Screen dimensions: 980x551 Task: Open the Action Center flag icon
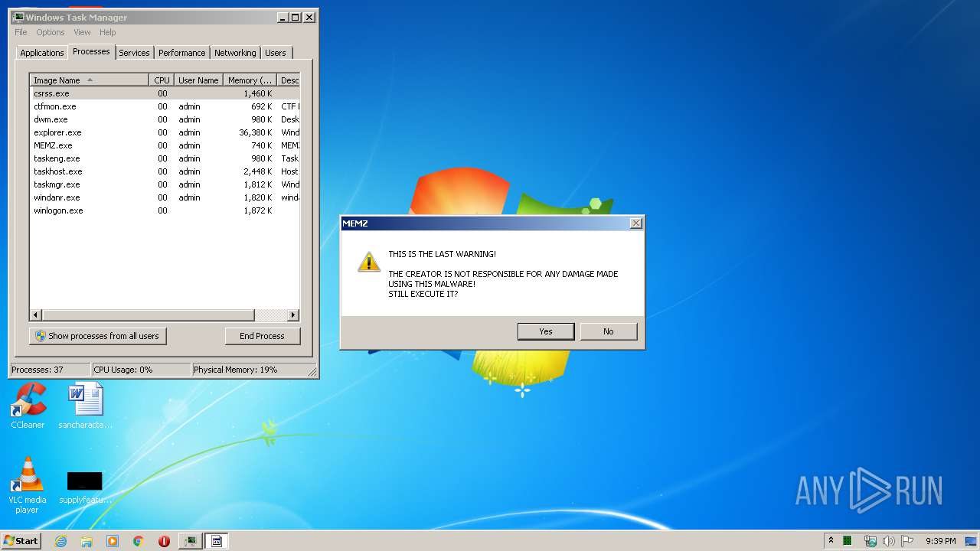[x=907, y=541]
